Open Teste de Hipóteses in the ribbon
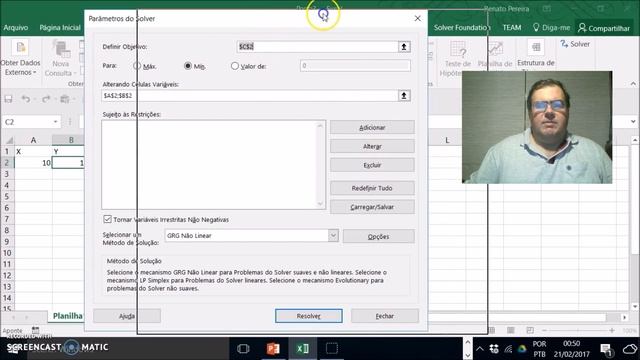Viewport: 640px width, 360px height. pos(458,59)
